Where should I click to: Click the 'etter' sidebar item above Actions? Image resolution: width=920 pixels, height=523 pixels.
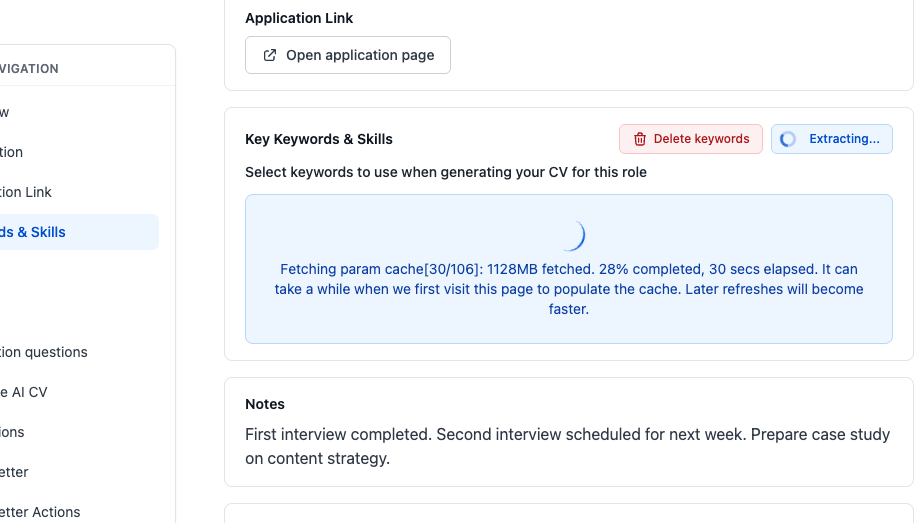(x=15, y=472)
